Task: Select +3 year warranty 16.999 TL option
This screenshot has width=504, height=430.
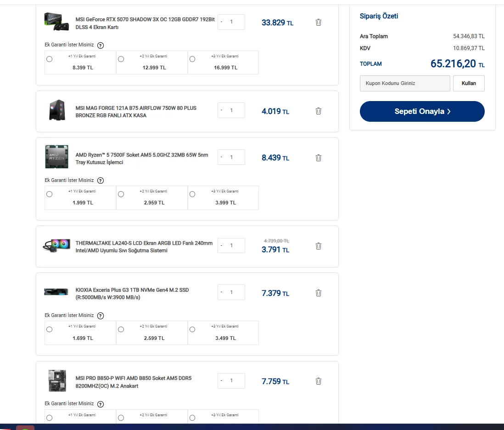Action: (192, 59)
